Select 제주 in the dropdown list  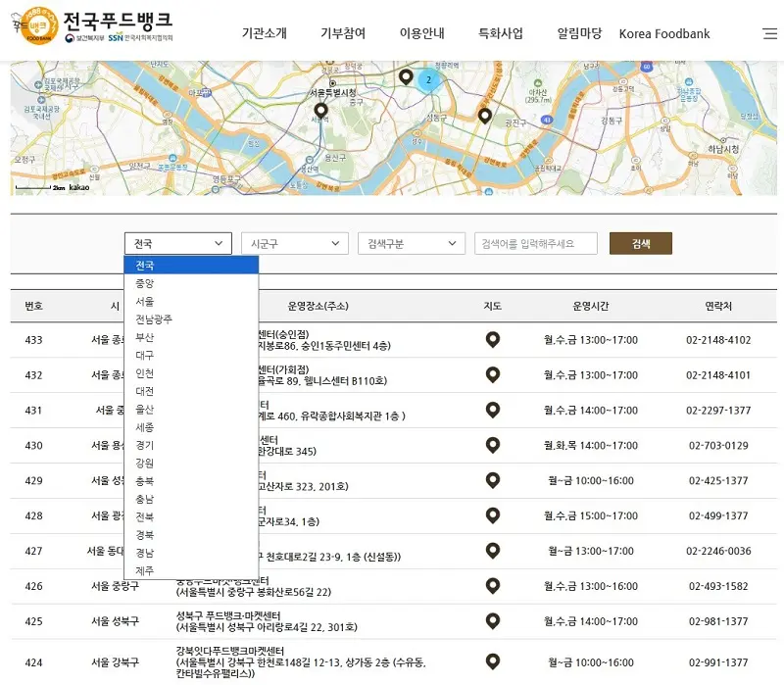tap(191, 570)
